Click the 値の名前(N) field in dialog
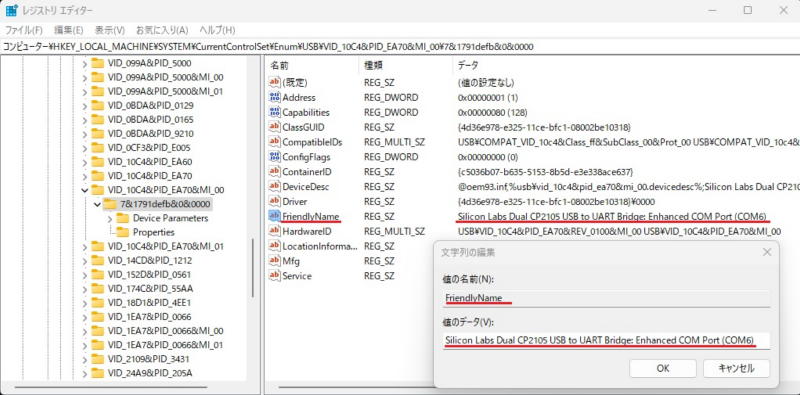Viewport: 800px width, 395px height. point(606,299)
